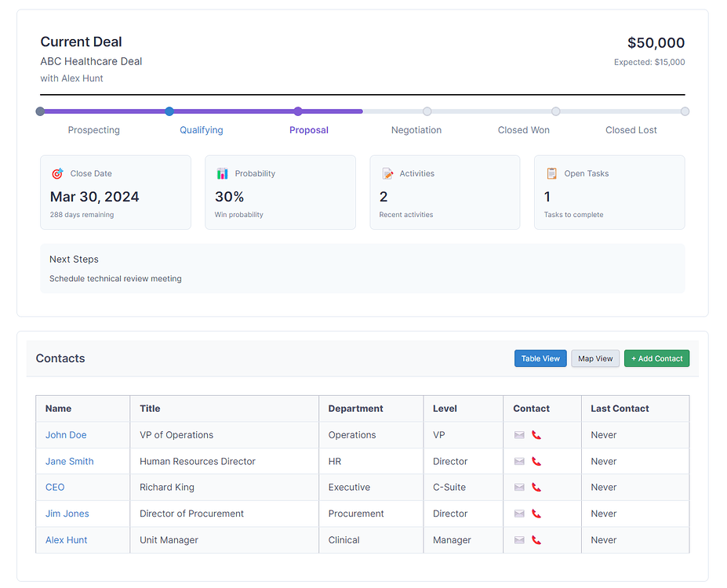Select Table View mode
The image size is (727, 588).
pos(540,358)
